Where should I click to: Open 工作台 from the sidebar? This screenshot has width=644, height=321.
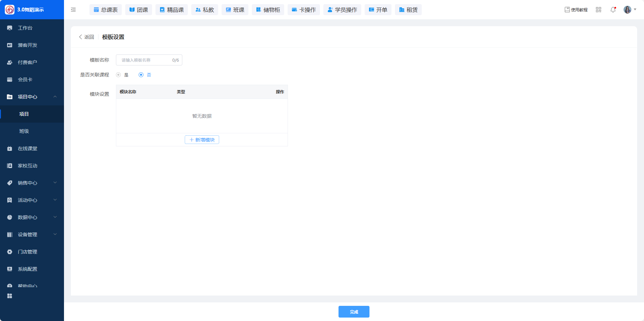click(x=25, y=28)
